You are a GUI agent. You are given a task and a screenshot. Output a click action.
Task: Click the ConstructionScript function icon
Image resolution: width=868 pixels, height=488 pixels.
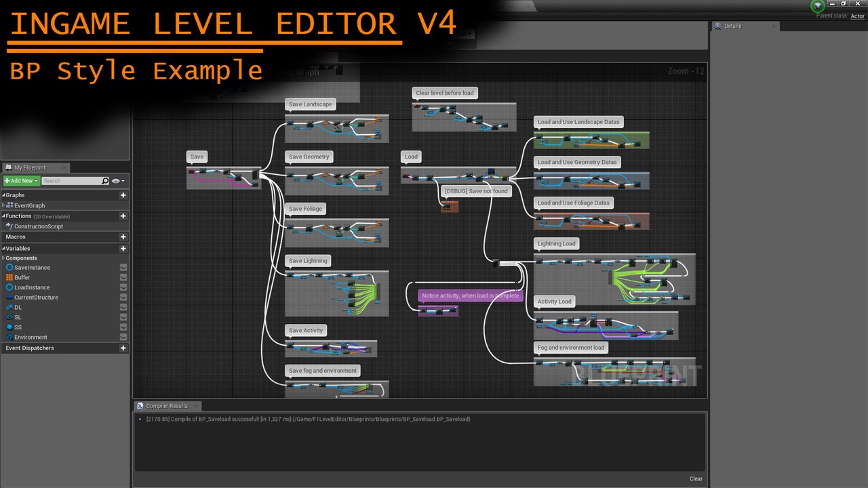click(9, 226)
